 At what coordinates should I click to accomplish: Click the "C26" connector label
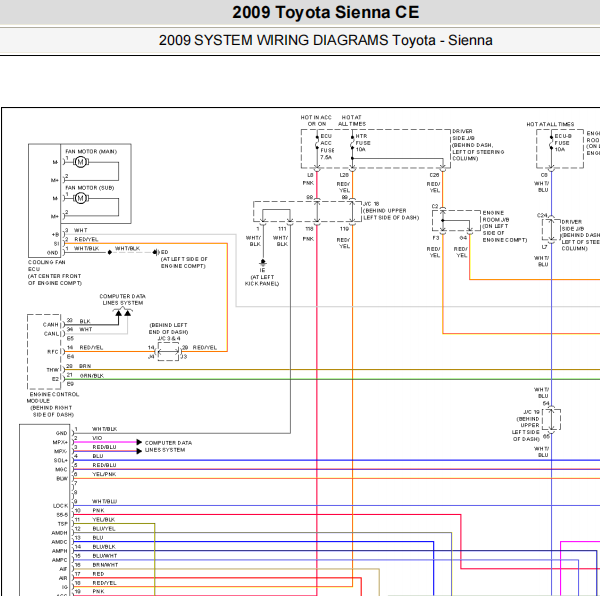434,175
